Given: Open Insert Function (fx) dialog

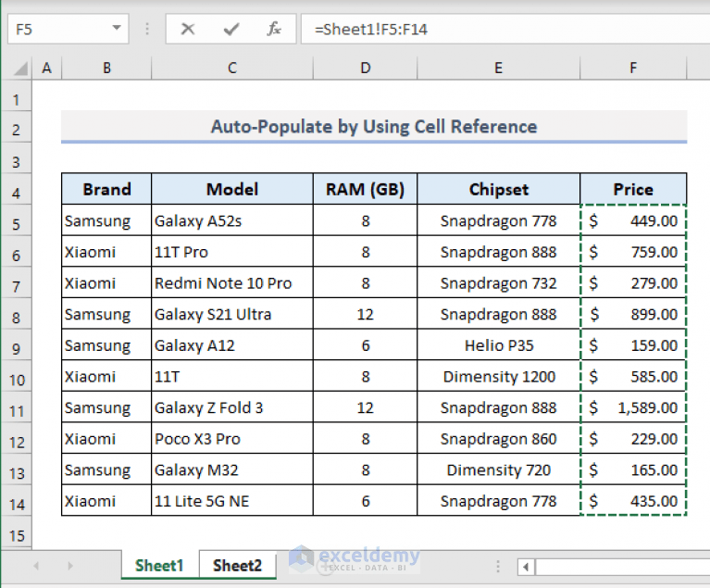Looking at the screenshot, I should (x=273, y=30).
